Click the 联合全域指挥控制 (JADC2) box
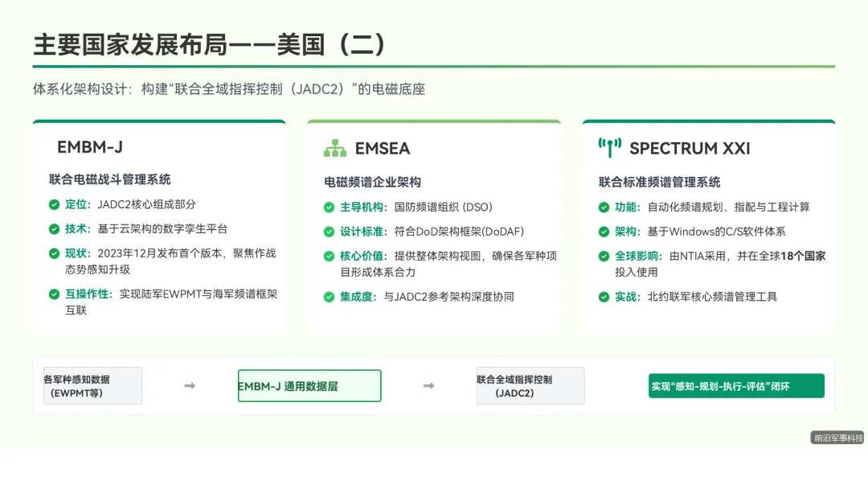This screenshot has width=868, height=489. 530,386
